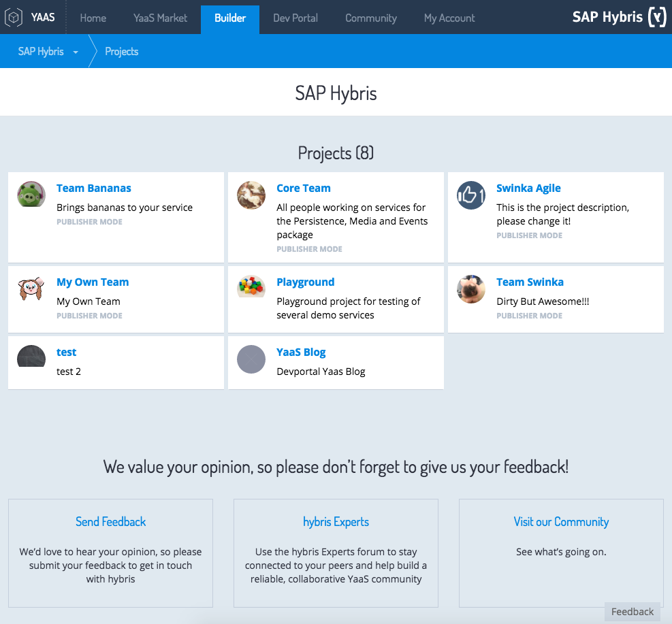The image size is (672, 624).
Task: Click the hybris Experts forum description paragraph
Action: coord(336,565)
